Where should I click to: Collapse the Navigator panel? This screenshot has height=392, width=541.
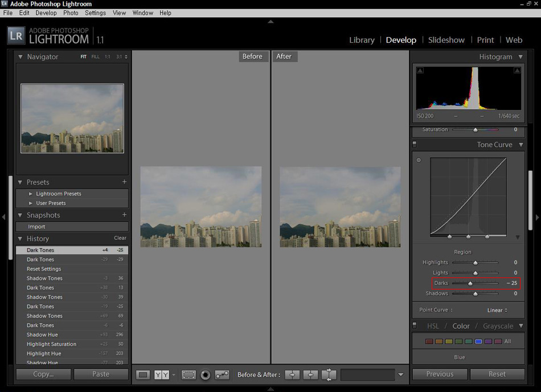coord(21,57)
